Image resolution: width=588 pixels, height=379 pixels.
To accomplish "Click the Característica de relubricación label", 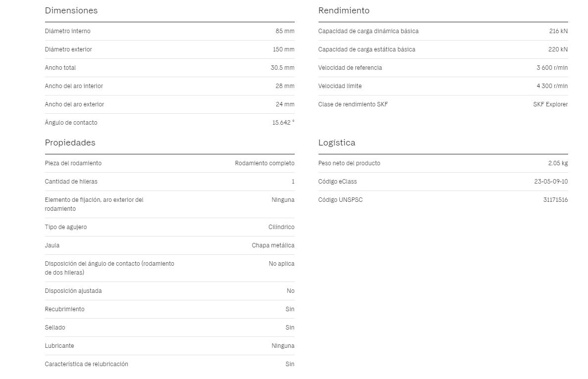I will click(x=86, y=364).
